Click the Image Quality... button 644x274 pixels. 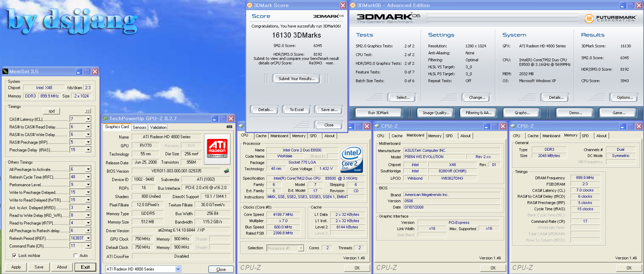coord(436,113)
